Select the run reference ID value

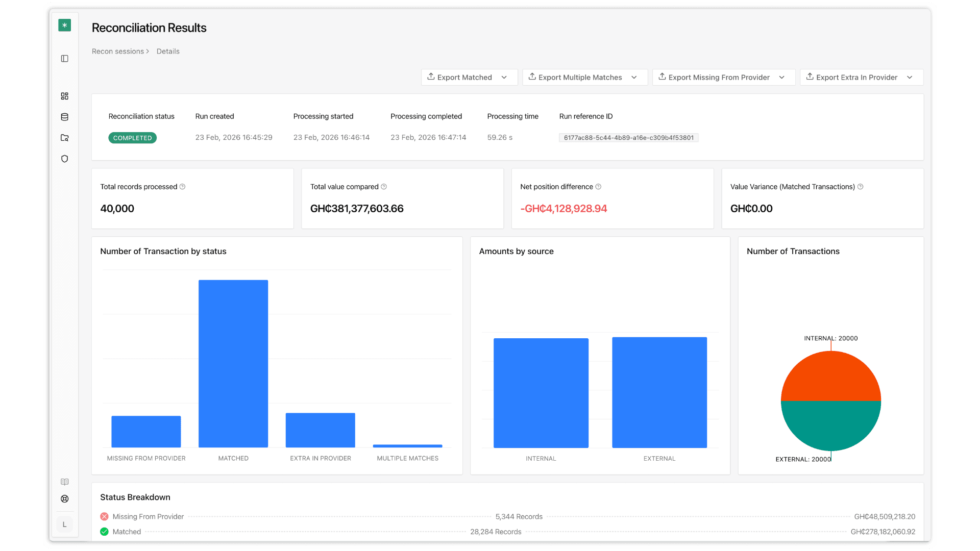coord(628,138)
